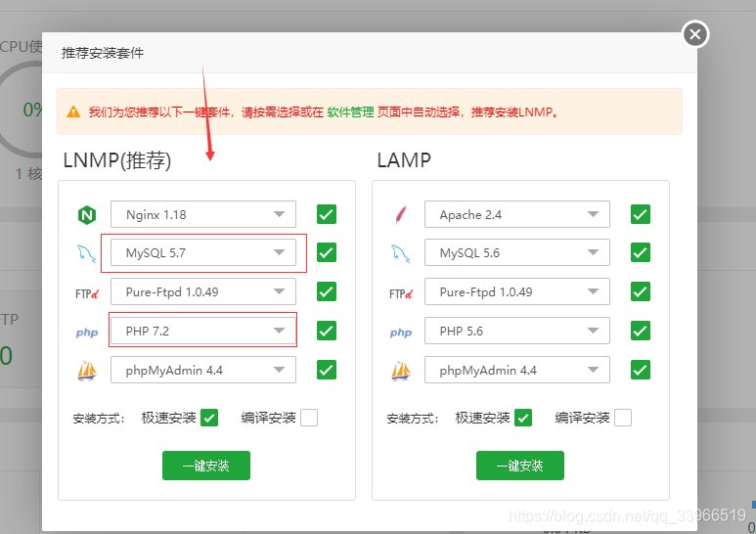Click the phpMyAdmin sailboat icon in LAMP
This screenshot has width=756, height=534.
tap(401, 371)
